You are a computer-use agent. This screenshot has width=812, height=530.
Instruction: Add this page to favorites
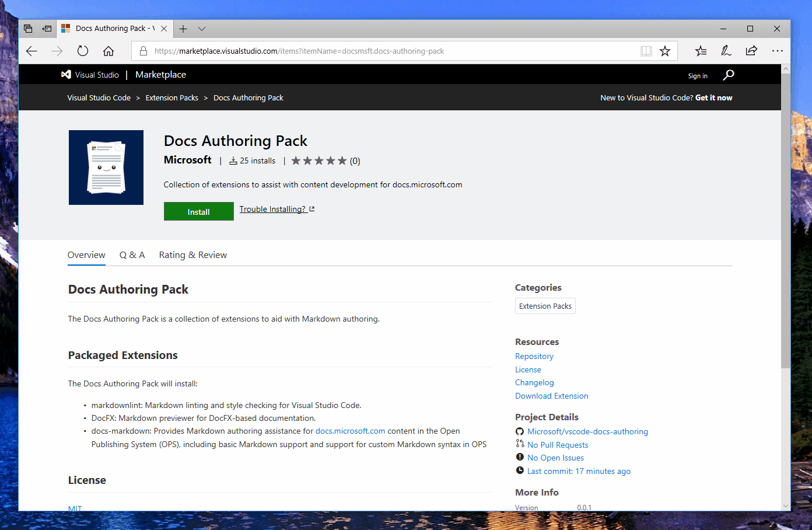665,51
